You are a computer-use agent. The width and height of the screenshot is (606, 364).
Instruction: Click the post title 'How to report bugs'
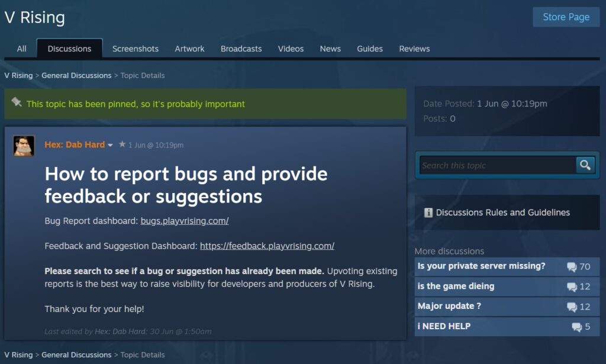point(186,185)
